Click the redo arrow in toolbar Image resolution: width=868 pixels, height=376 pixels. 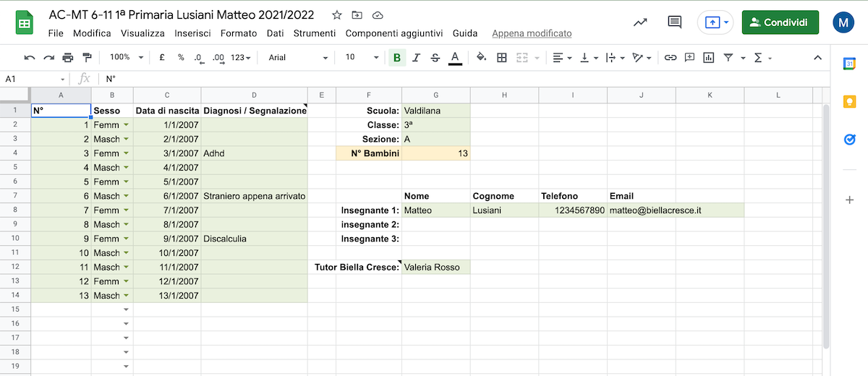tap(48, 57)
